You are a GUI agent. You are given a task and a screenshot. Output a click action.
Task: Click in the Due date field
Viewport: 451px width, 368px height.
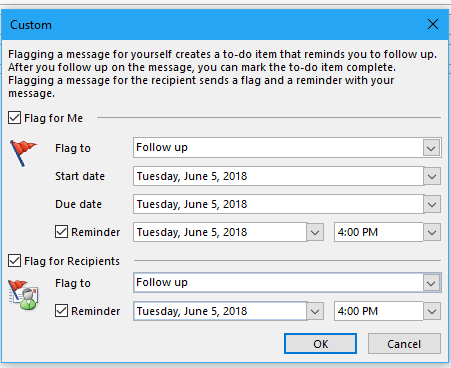[278, 204]
